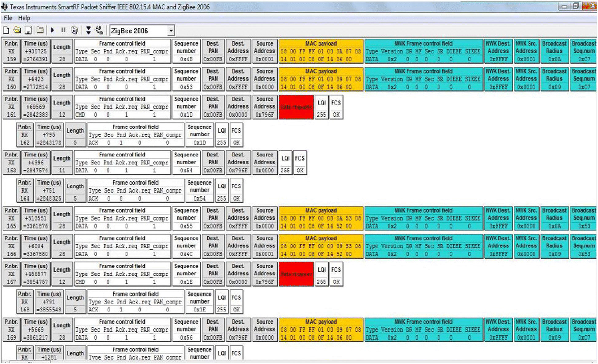Click the MAC payload field of packet 159
Screen dimensions: 598x364
[321, 51]
